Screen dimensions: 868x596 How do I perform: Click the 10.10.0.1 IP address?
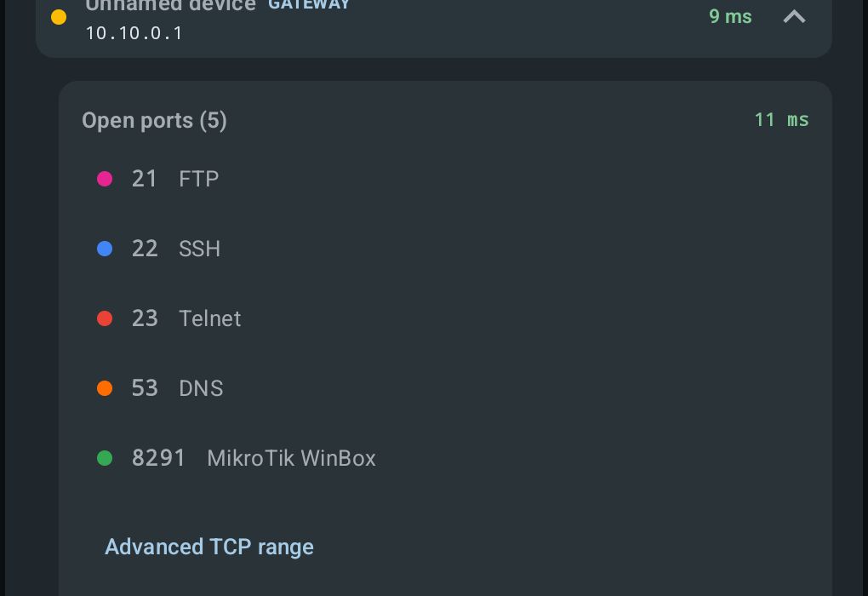(x=134, y=33)
